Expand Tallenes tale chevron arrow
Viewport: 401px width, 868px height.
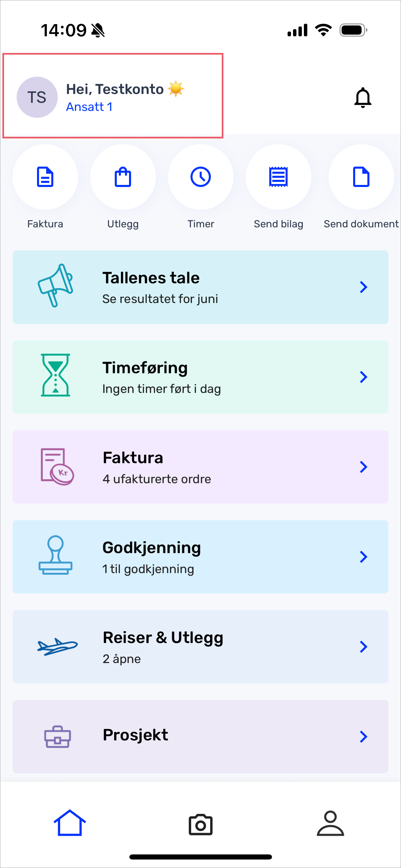pos(363,287)
